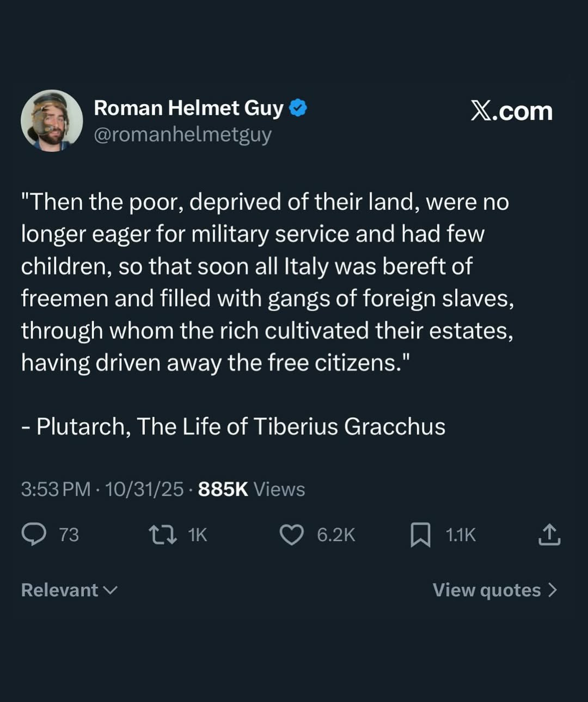Viewport: 588px width, 702px height.
Task: Click the 885K Views counter
Action: pos(251,489)
